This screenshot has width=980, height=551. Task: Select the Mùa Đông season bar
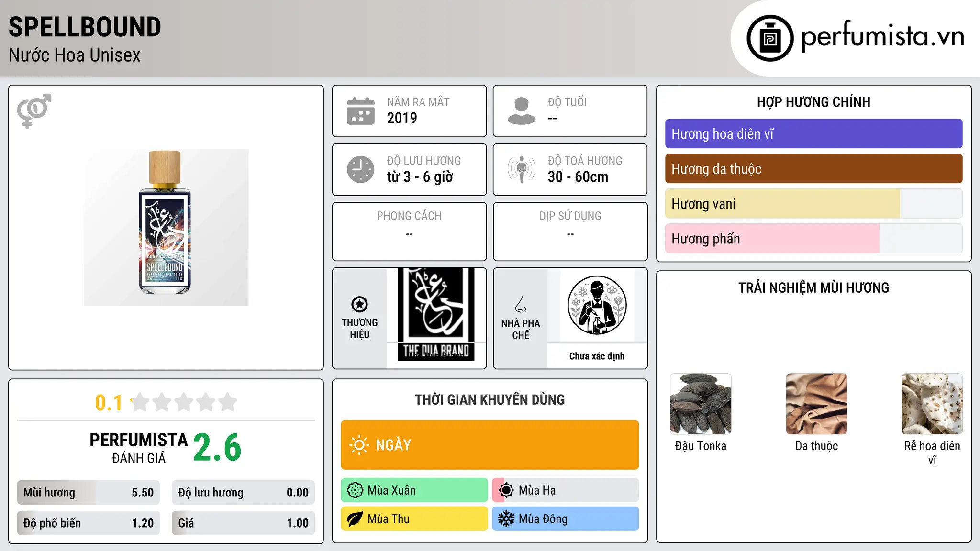point(565,519)
